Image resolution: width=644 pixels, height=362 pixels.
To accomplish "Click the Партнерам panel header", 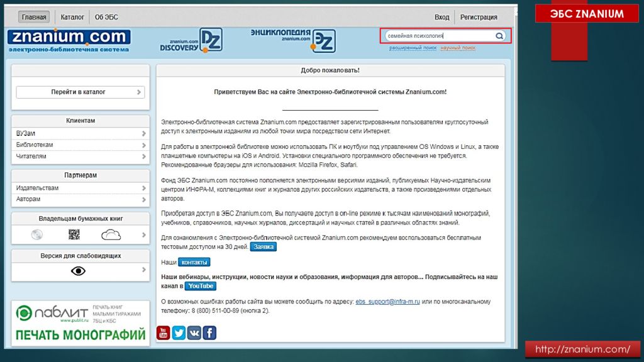I will pos(80,175).
